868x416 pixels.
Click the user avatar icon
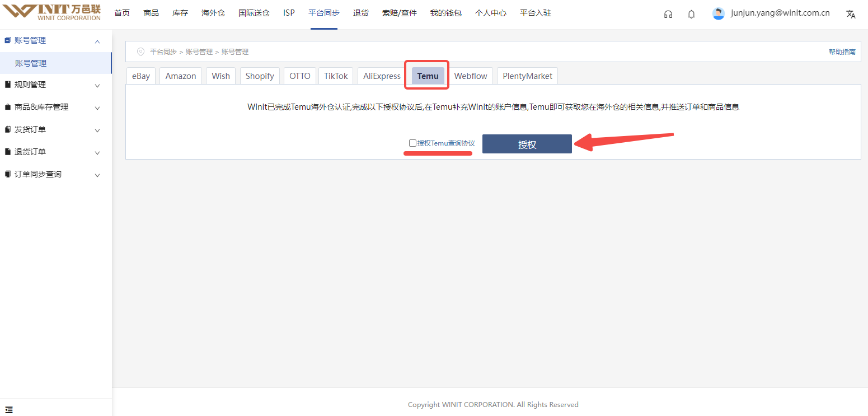click(719, 13)
